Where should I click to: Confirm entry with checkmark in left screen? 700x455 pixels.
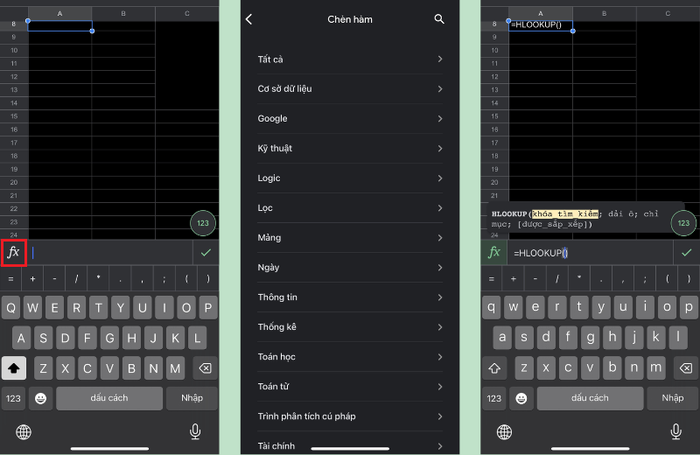[x=206, y=253]
